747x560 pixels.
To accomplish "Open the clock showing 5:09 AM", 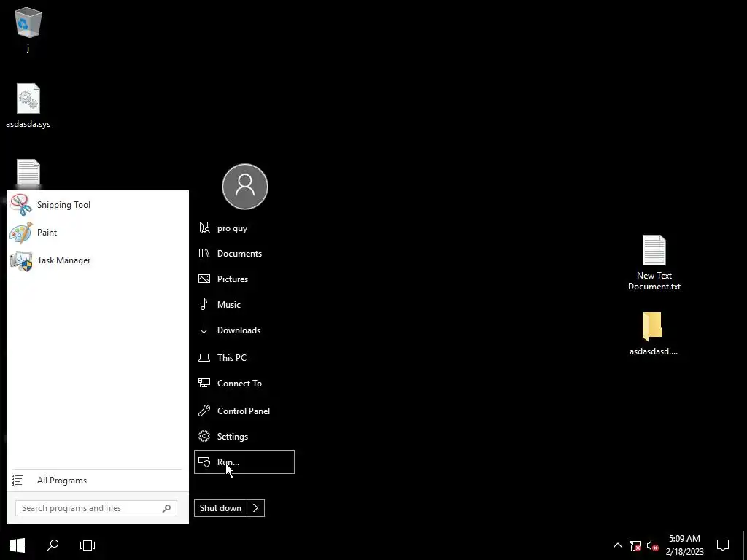I will click(684, 545).
